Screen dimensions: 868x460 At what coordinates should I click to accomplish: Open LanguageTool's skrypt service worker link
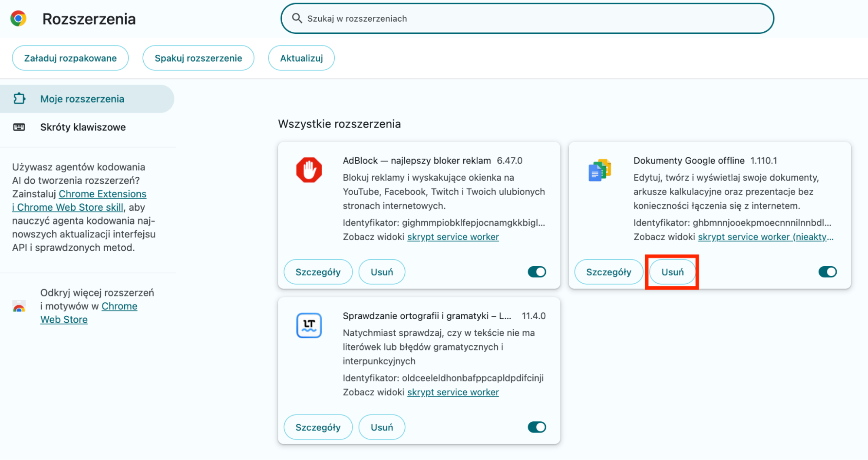click(453, 393)
